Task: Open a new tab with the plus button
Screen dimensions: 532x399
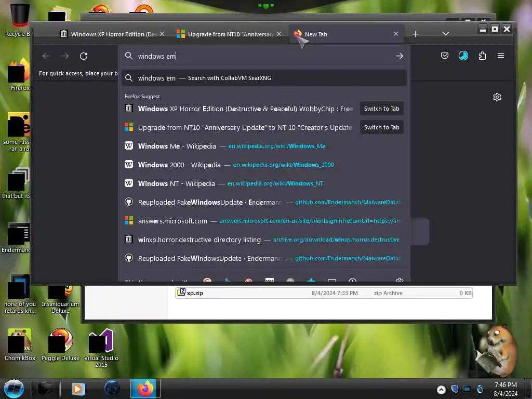Action: (x=415, y=34)
